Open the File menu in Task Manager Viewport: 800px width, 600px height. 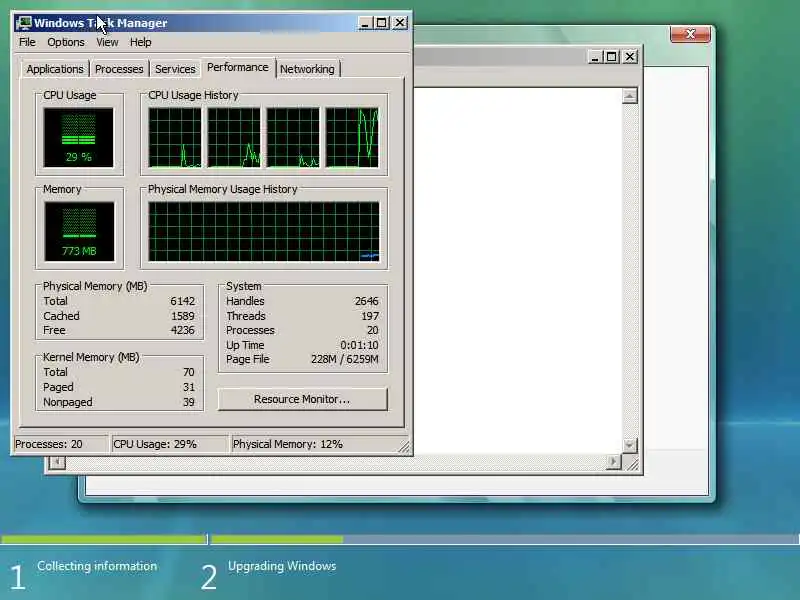pos(27,42)
